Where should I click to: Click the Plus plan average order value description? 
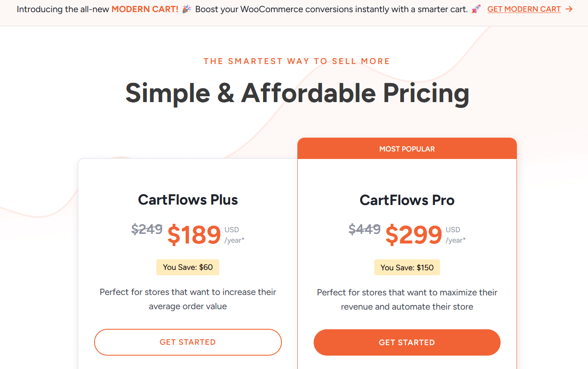click(188, 299)
